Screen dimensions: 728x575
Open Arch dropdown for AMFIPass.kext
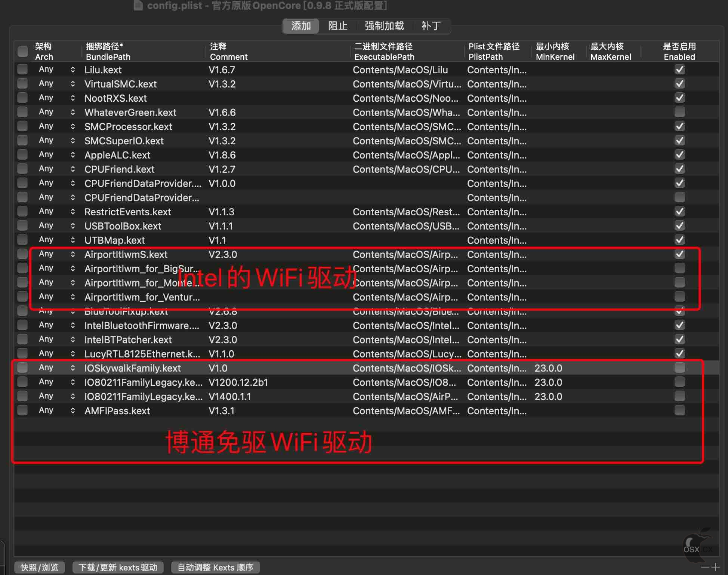[73, 411]
